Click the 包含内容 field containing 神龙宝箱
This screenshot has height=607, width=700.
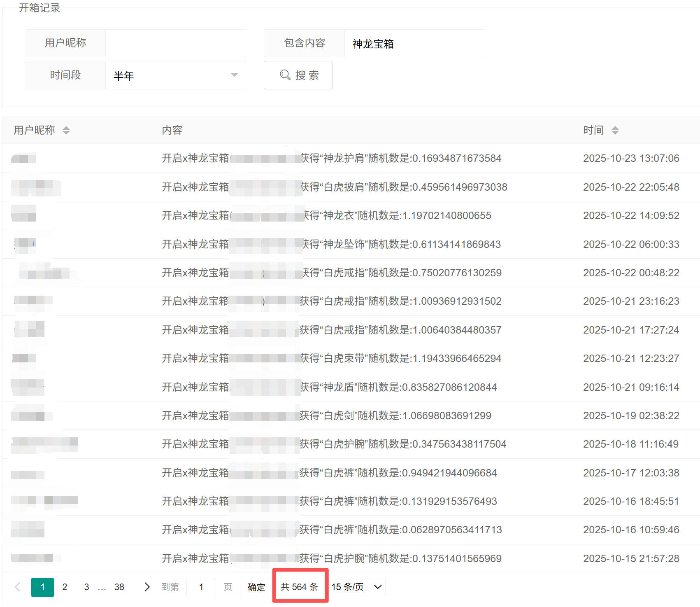point(414,44)
